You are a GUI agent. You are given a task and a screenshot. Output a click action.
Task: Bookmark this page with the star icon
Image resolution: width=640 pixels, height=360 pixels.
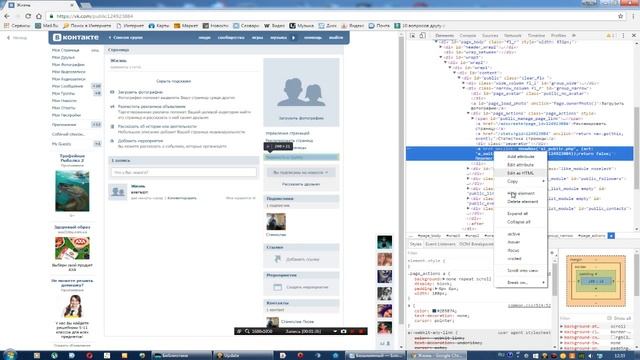click(x=620, y=16)
